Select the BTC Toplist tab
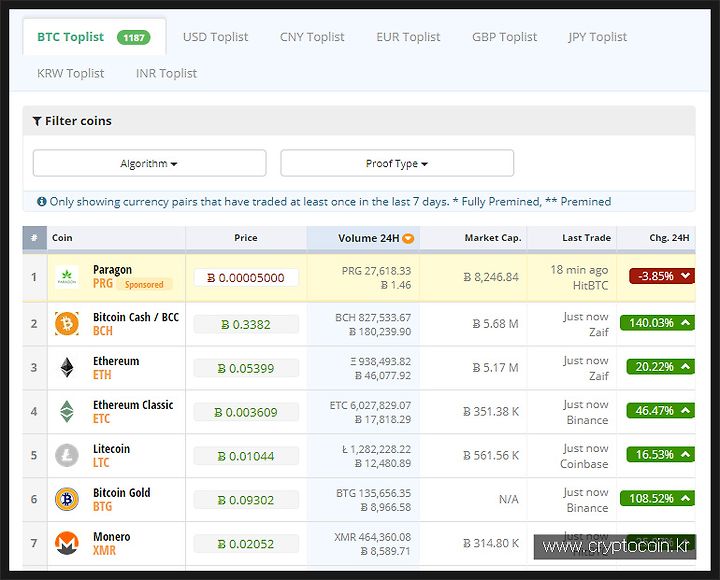Screen dimensions: 720x580 click(x=94, y=37)
